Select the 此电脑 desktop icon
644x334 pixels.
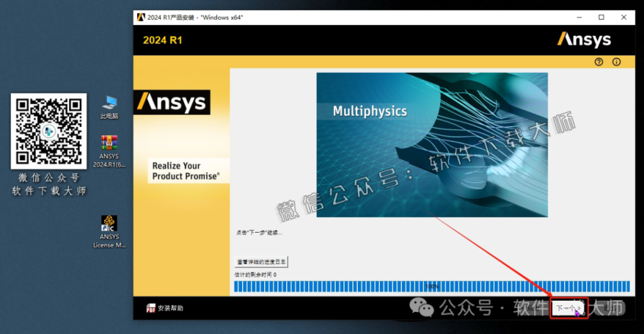click(109, 107)
